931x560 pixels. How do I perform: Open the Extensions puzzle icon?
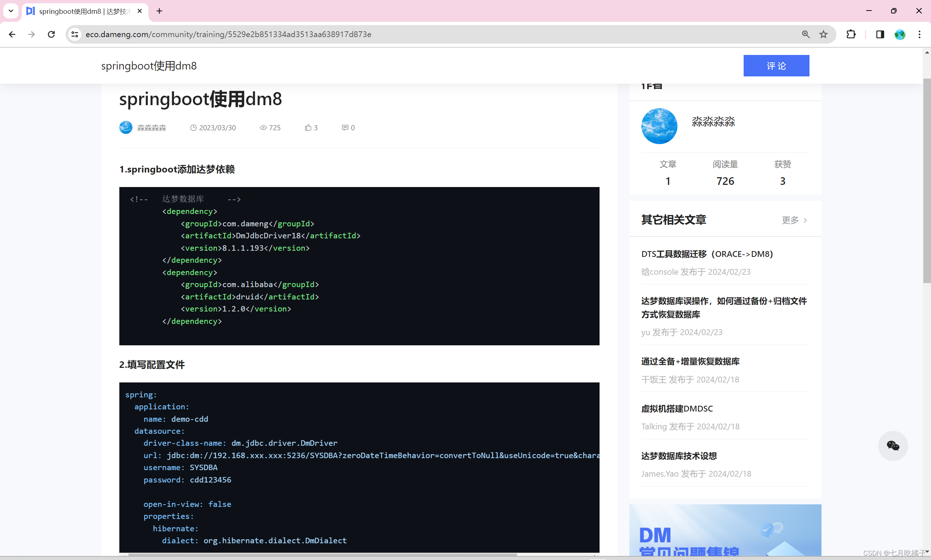[x=851, y=34]
